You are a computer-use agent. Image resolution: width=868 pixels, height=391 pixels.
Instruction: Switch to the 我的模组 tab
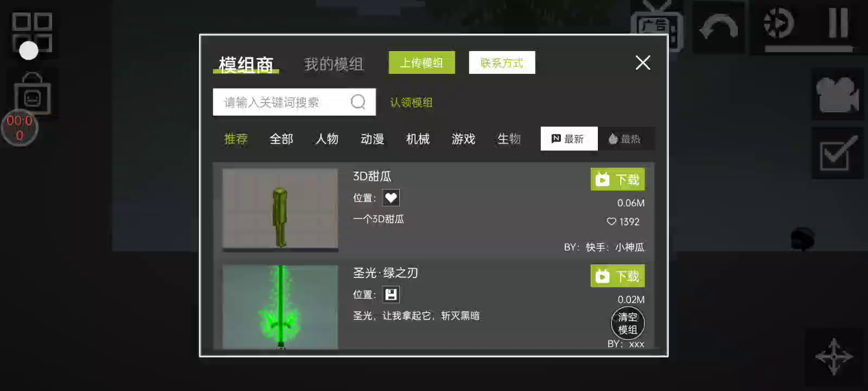[x=334, y=64]
